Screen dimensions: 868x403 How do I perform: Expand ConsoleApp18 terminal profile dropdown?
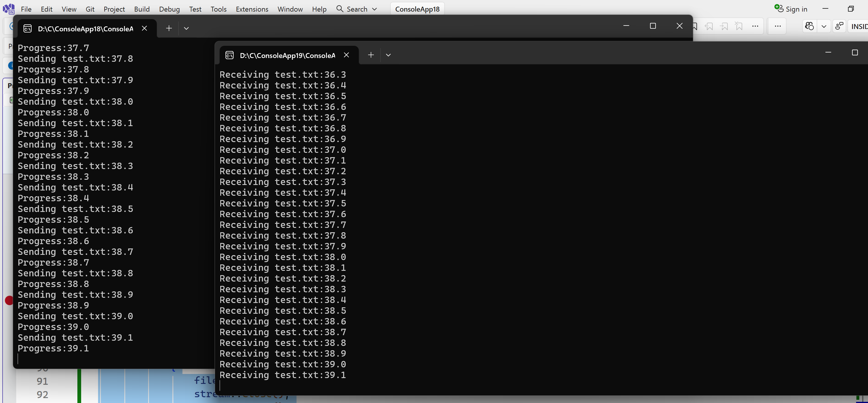pyautogui.click(x=186, y=28)
